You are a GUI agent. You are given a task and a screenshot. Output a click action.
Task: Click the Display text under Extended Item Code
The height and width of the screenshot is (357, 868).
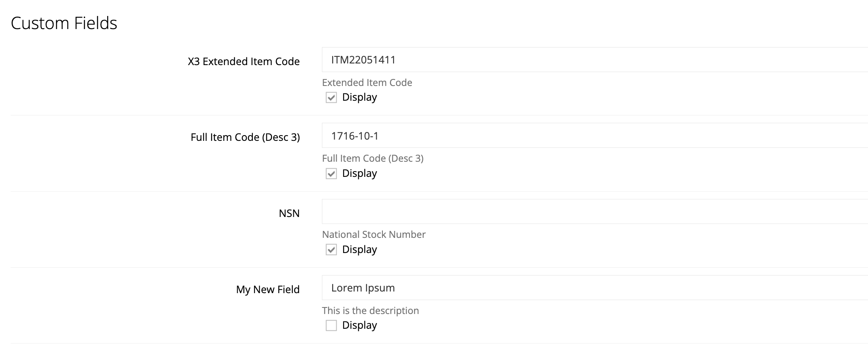(x=360, y=97)
